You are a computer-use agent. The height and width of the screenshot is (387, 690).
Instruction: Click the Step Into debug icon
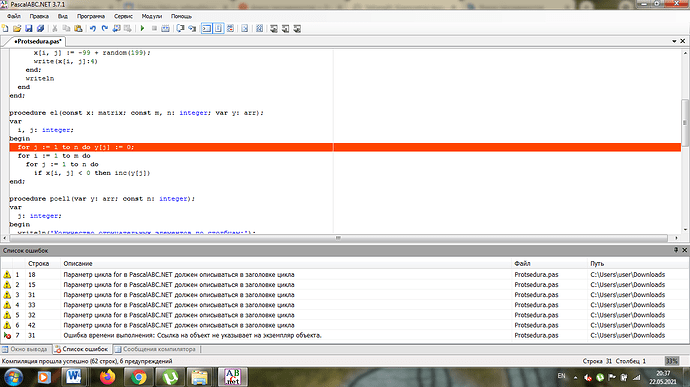tap(192, 29)
